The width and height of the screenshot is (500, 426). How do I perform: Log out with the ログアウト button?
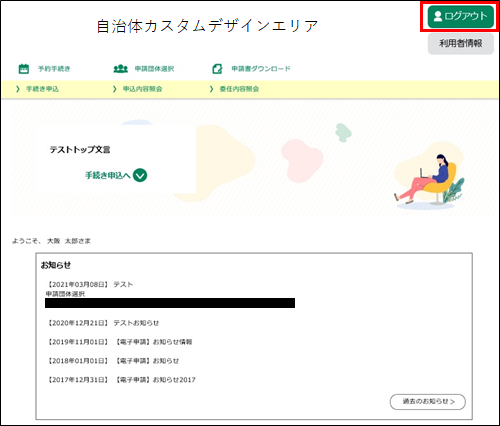pyautogui.click(x=461, y=16)
